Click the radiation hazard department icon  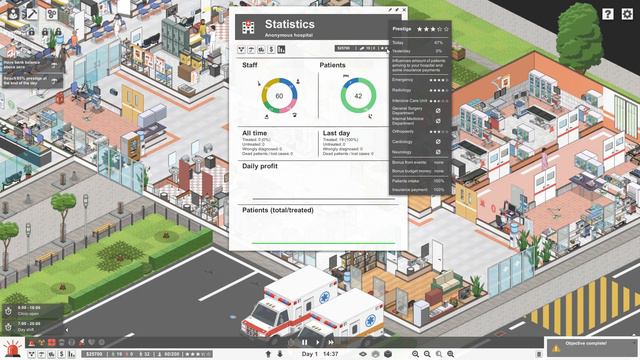tap(41, 342)
